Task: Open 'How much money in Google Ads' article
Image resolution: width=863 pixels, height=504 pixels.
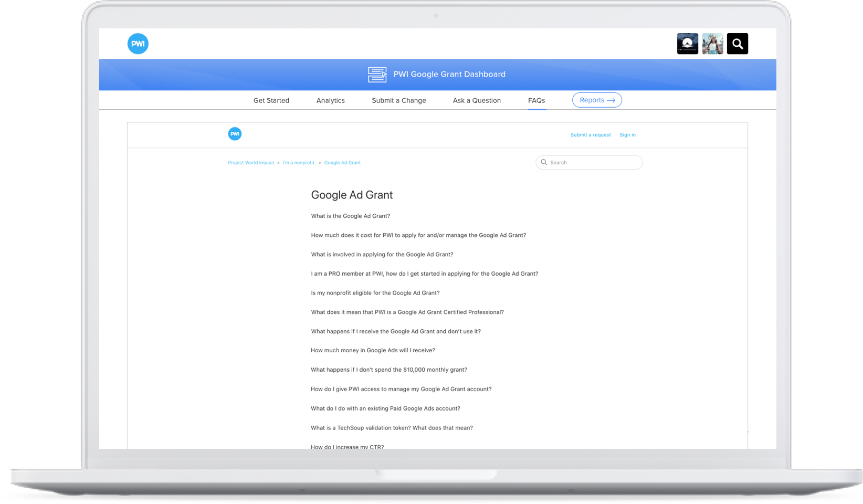Action: tap(373, 350)
